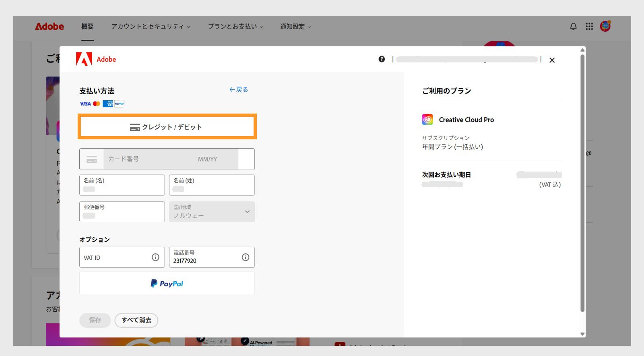The height and width of the screenshot is (356, 644).
Task: Click the 支払い方法 heading
Action: (97, 91)
